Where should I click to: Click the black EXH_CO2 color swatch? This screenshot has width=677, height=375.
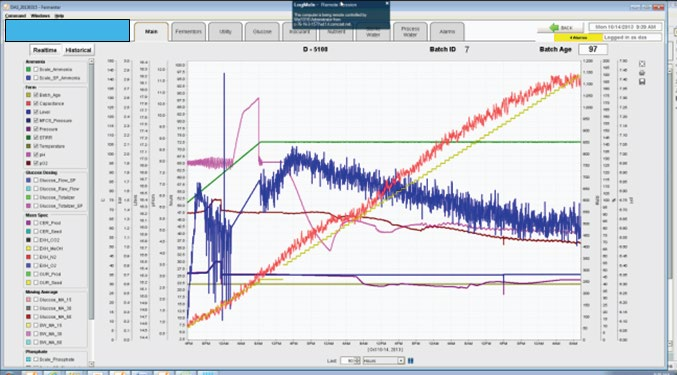28,240
